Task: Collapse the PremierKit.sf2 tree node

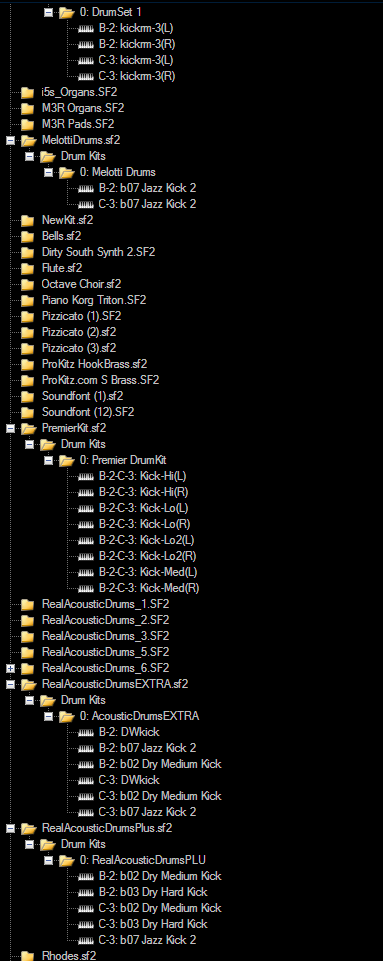Action: click(10, 428)
